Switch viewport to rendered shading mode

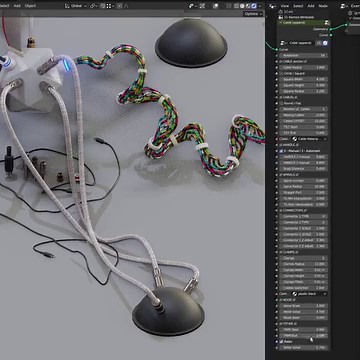tap(254, 6)
